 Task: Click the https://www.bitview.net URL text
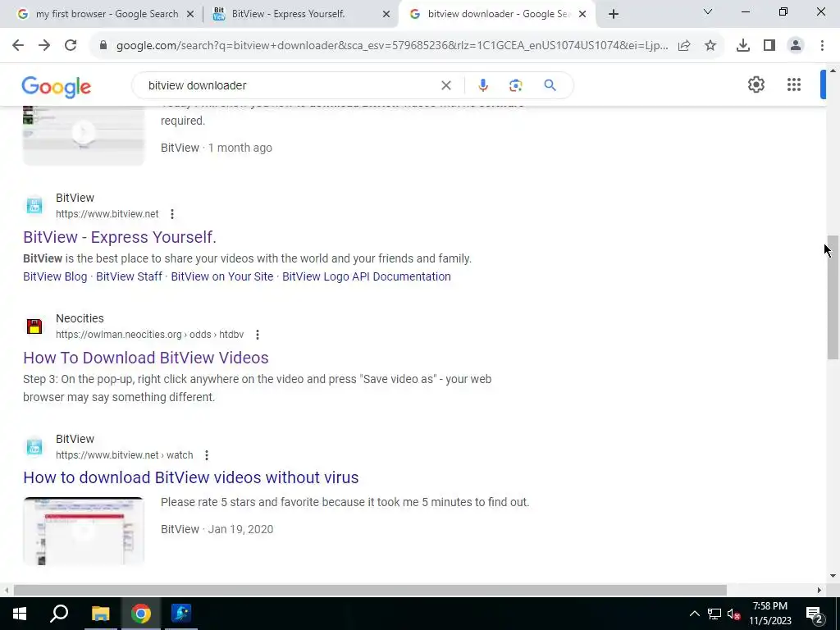click(x=107, y=214)
